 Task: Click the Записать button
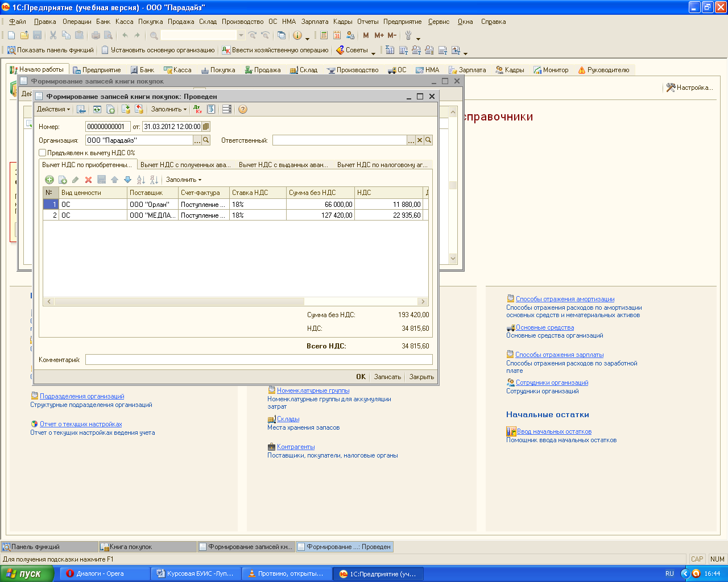coord(387,377)
